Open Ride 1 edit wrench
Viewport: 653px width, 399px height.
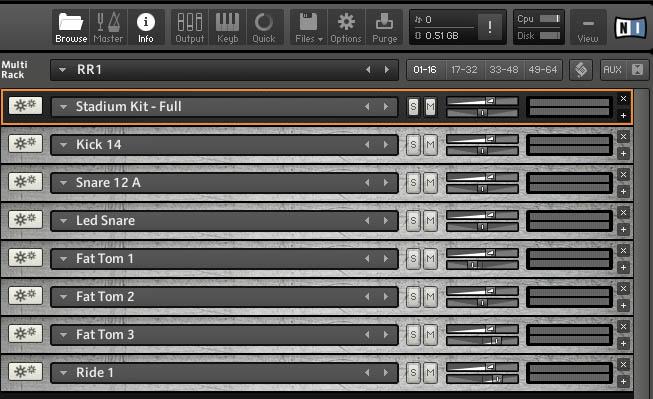25,372
